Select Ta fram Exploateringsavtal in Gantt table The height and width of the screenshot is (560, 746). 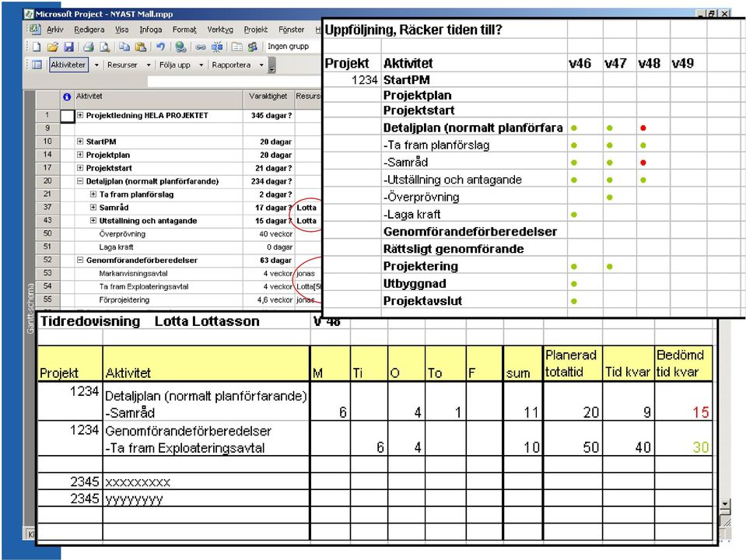pyautogui.click(x=144, y=287)
